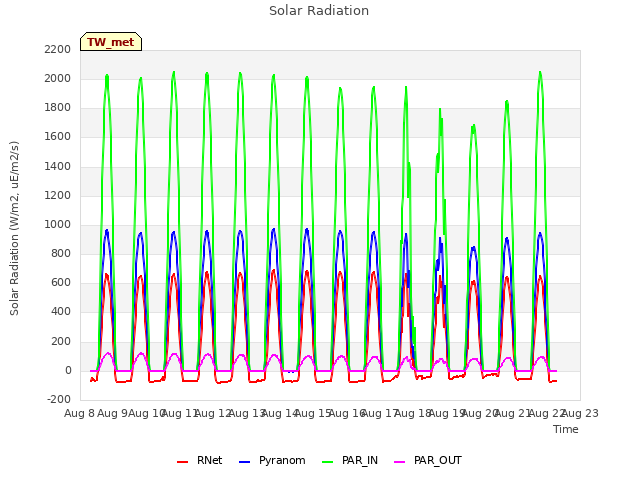Click the red RNet legend color marker

[182, 462]
